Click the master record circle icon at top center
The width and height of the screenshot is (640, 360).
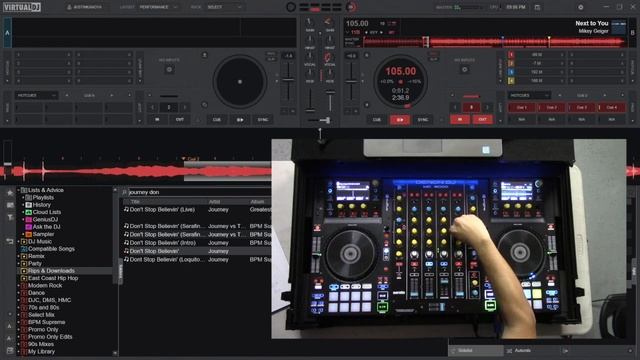(x=291, y=7)
